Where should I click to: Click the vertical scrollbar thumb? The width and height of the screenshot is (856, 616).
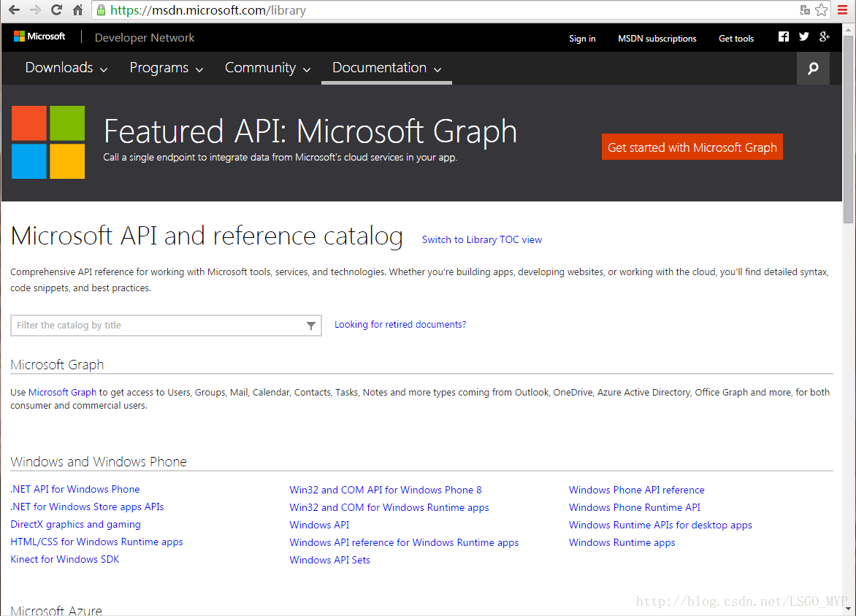849,129
